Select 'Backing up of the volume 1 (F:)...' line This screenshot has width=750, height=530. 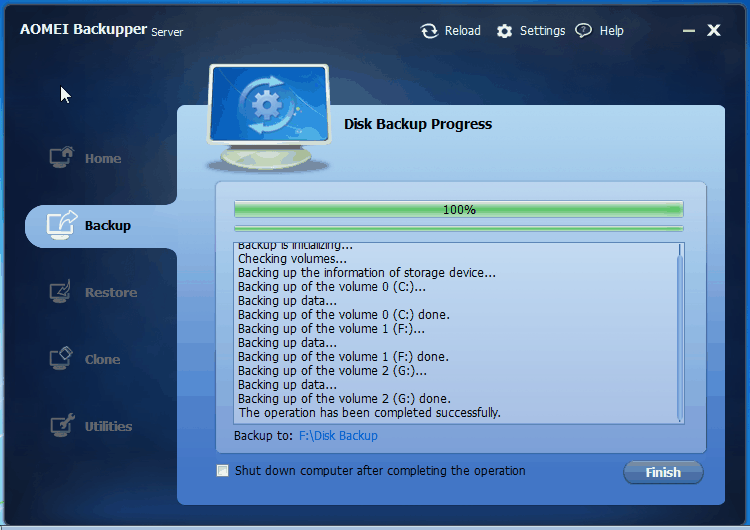pos(331,329)
